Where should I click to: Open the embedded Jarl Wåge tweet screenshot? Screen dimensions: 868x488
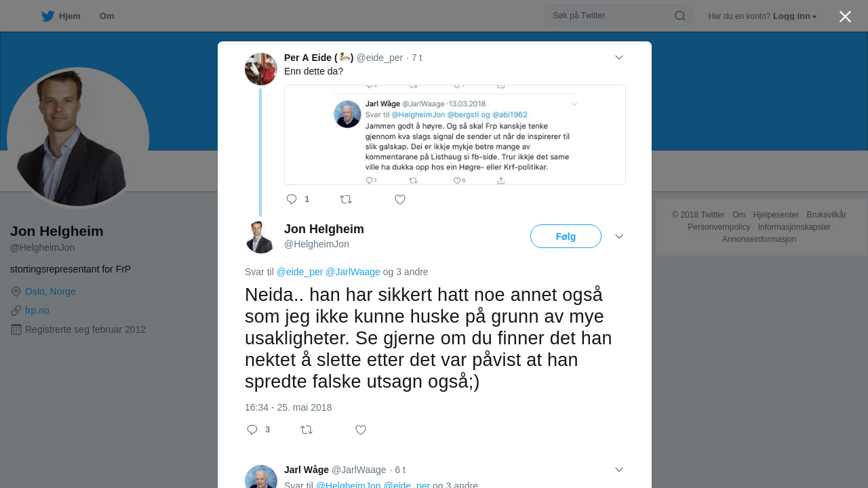pos(454,135)
